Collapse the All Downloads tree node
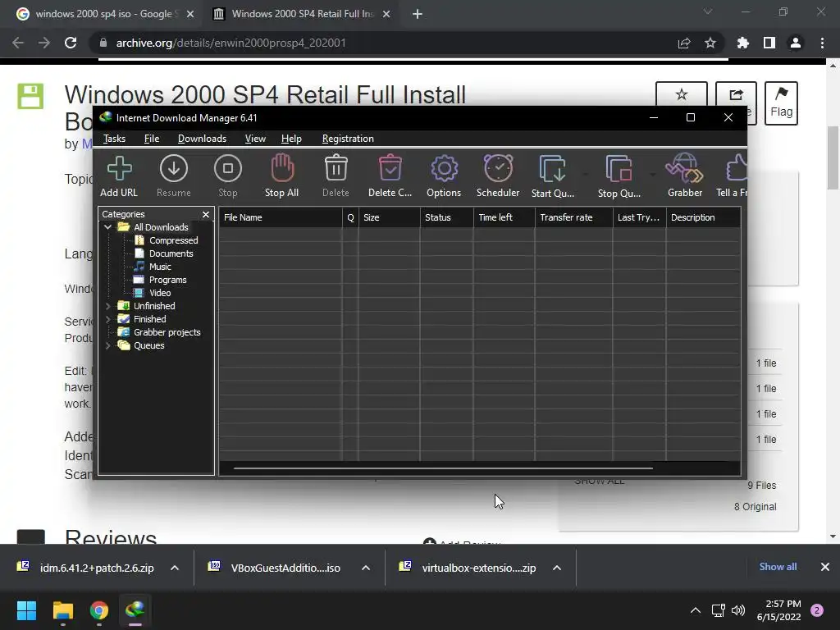 [107, 227]
